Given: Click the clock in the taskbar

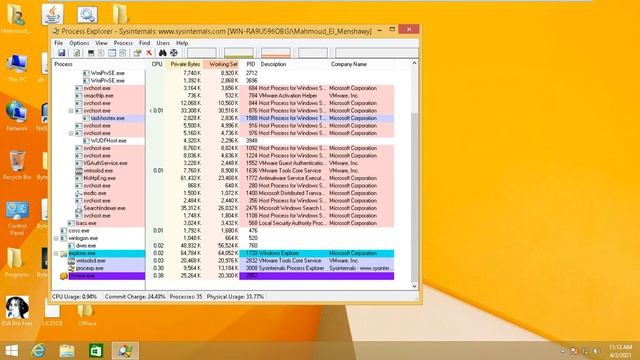Looking at the screenshot, I should pyautogui.click(x=621, y=351).
